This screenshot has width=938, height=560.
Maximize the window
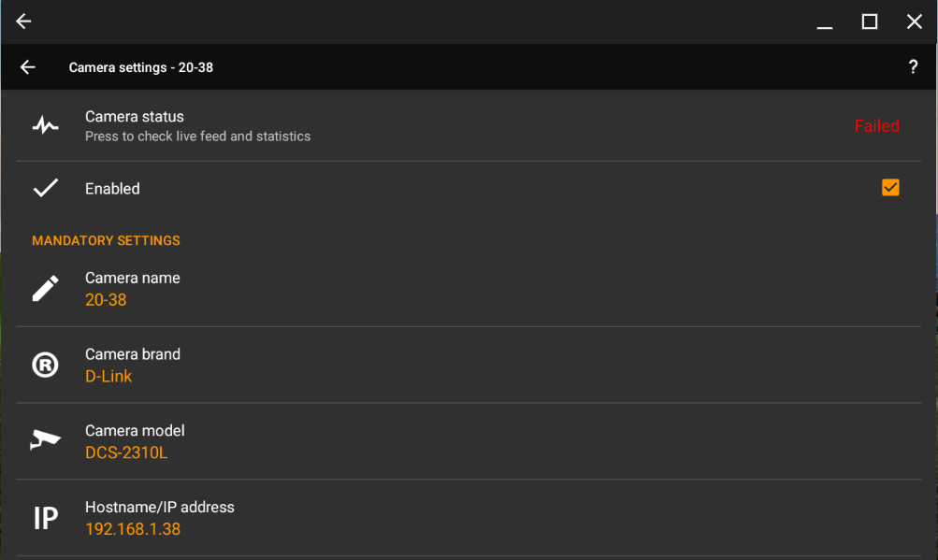(869, 22)
